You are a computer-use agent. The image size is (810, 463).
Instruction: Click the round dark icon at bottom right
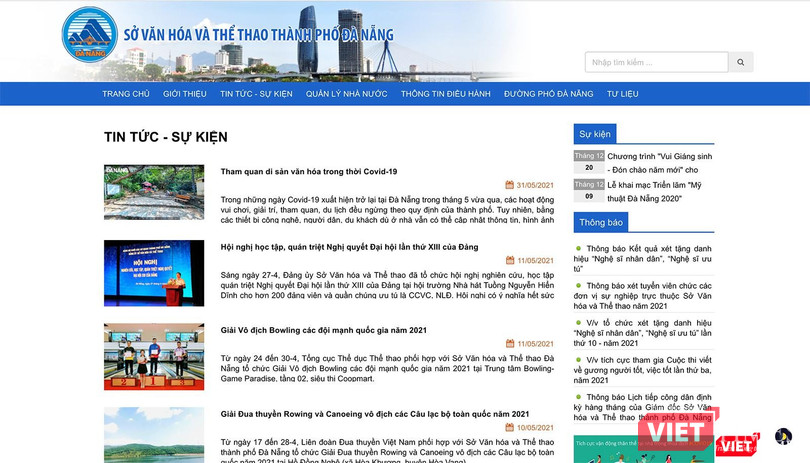coord(783,436)
